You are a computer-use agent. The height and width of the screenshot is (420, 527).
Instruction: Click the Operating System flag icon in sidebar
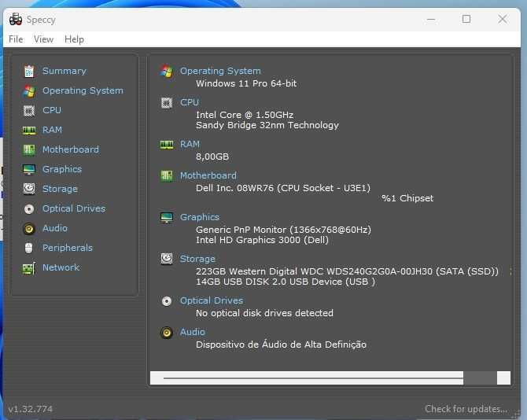29,91
